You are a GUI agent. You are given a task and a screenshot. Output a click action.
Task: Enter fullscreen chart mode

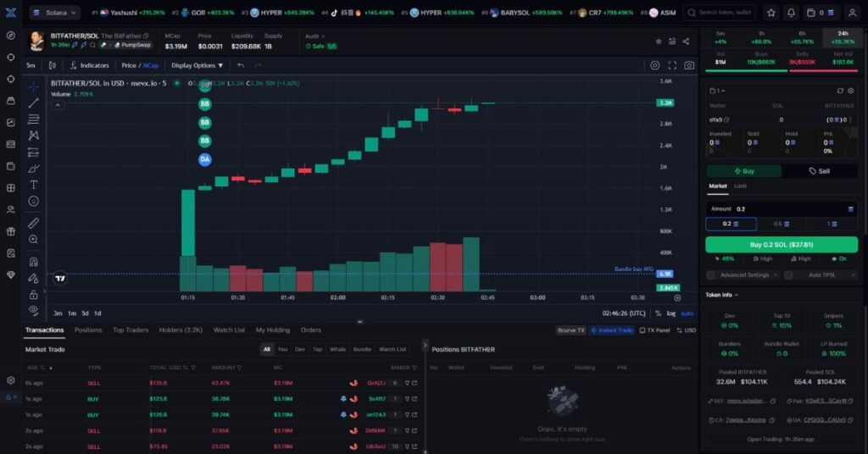(x=672, y=65)
